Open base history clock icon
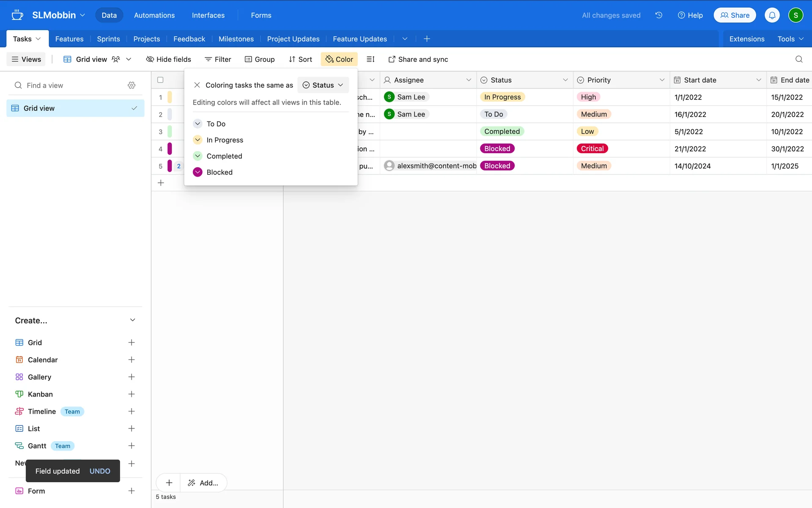812x508 pixels. point(658,15)
